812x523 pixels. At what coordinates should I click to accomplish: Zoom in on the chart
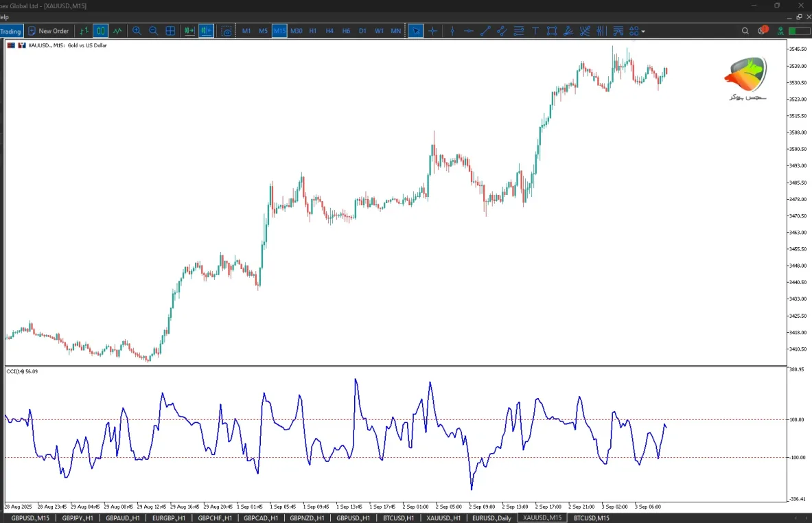point(137,31)
